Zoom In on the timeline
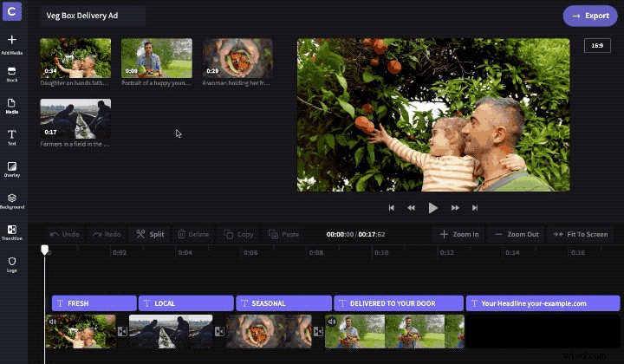 point(458,234)
